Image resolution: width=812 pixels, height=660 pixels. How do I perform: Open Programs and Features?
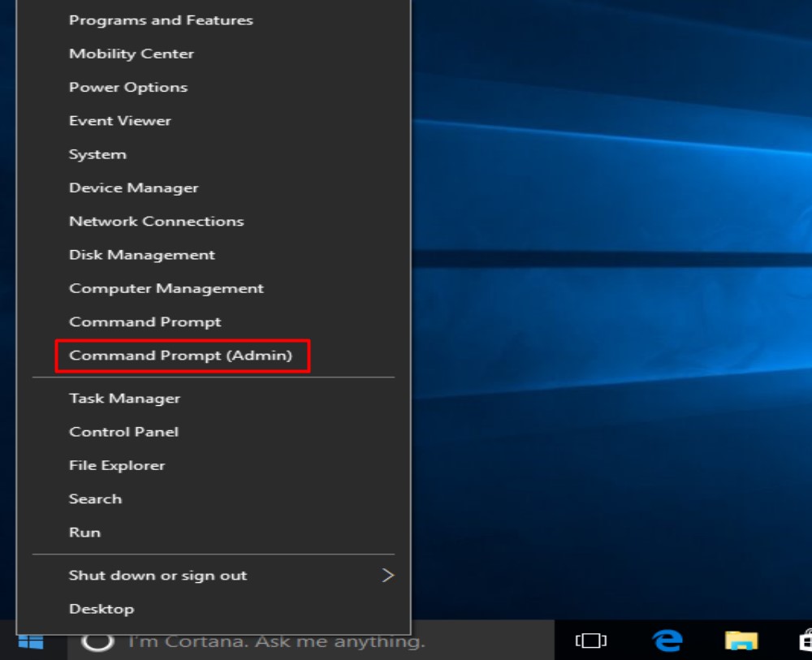(x=161, y=20)
